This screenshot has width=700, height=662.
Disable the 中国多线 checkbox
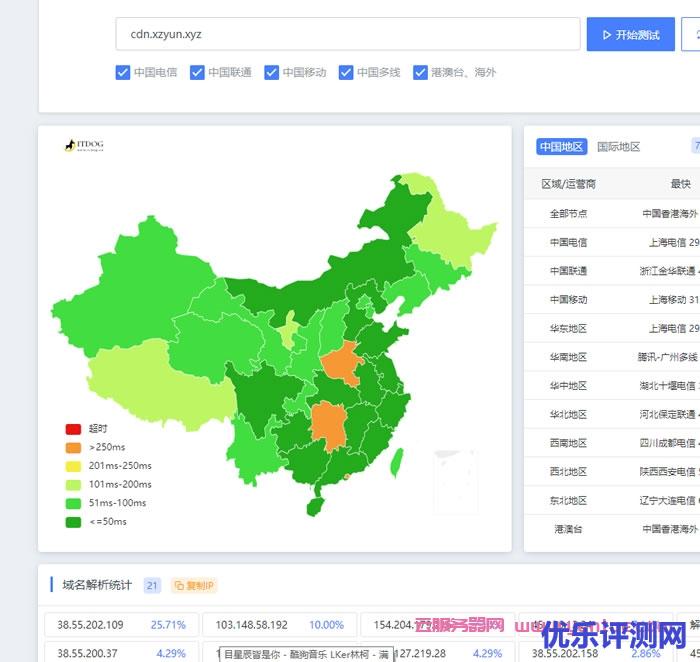346,72
